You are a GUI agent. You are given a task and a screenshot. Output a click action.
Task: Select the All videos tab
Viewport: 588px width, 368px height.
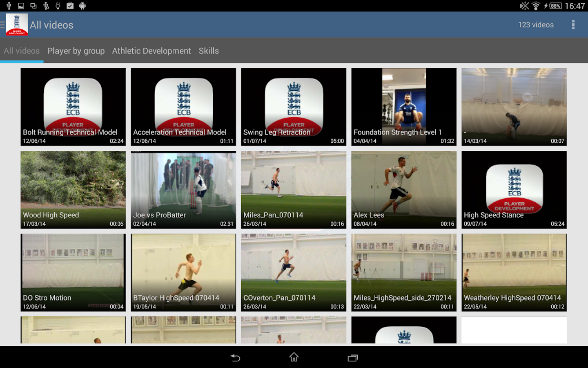(22, 51)
